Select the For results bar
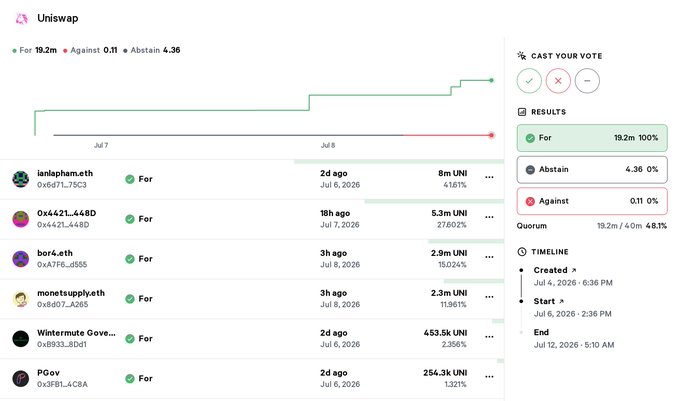This screenshot has width=680, height=401. [x=592, y=138]
